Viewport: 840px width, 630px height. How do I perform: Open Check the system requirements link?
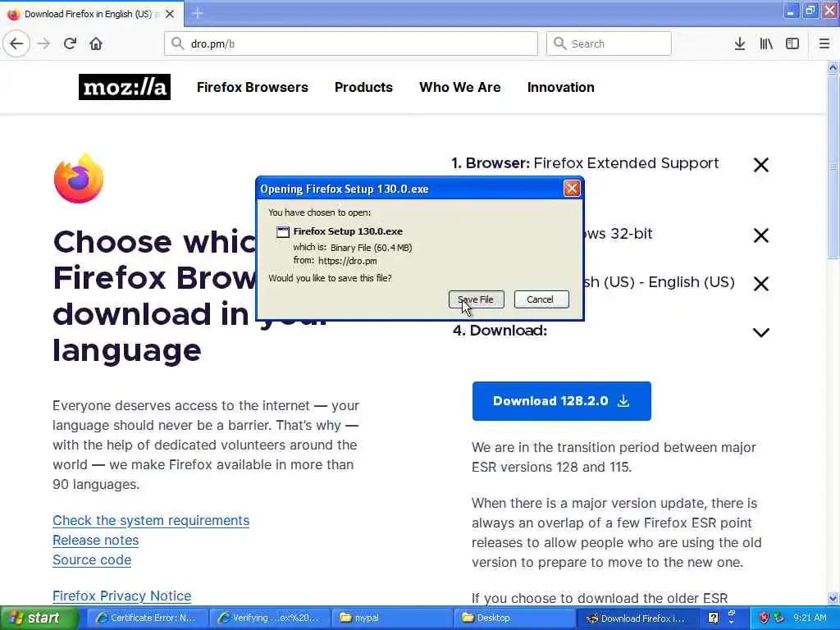[151, 520]
